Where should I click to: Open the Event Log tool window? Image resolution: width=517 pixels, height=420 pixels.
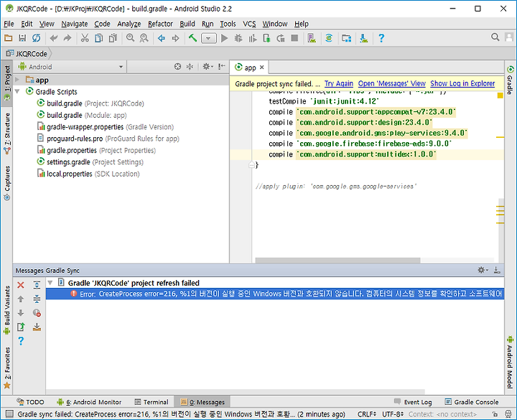413,402
